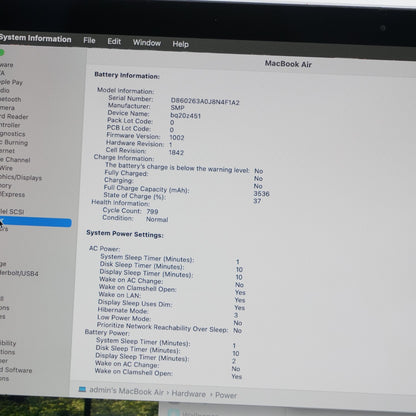Viewport: 416px width, 416px height.
Task: Click Hardware in the path bar
Action: 189,394
